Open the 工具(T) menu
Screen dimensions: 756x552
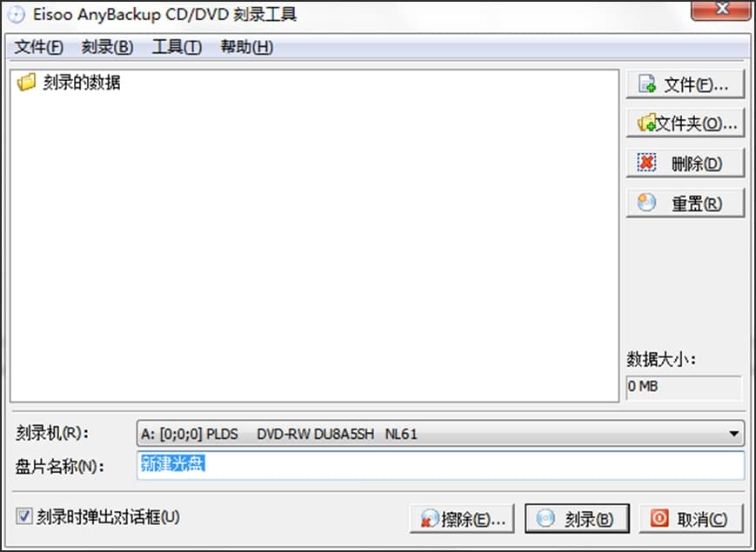click(177, 47)
